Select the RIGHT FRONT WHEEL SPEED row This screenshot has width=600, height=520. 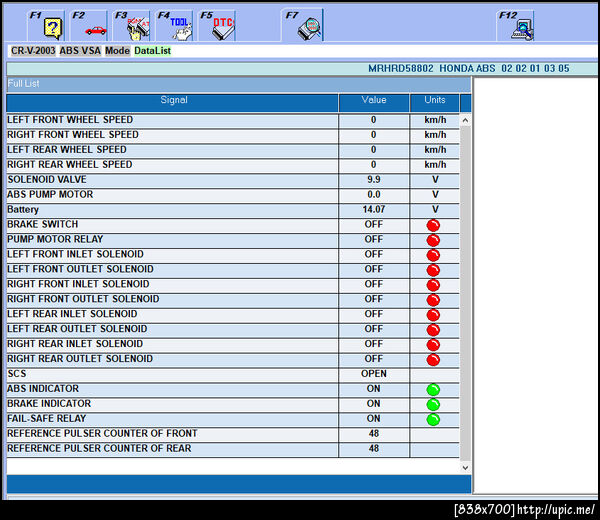click(233, 135)
